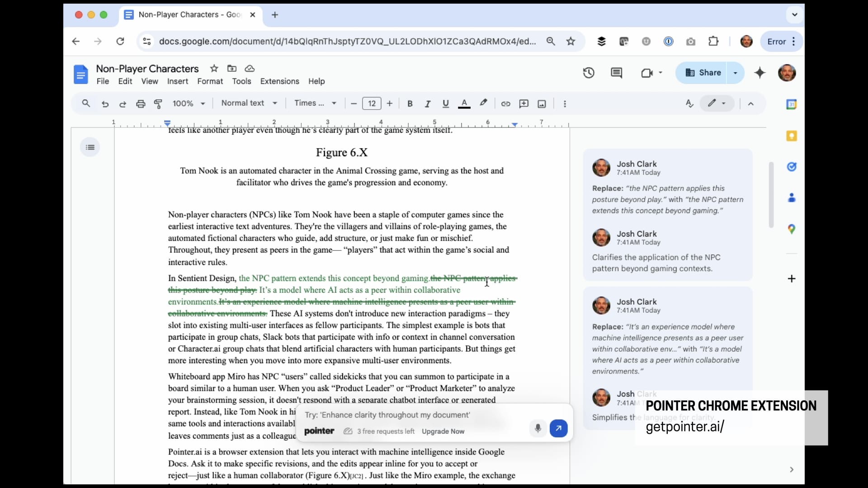
Task: Open the Times font family dropdown
Action: pyautogui.click(x=315, y=103)
